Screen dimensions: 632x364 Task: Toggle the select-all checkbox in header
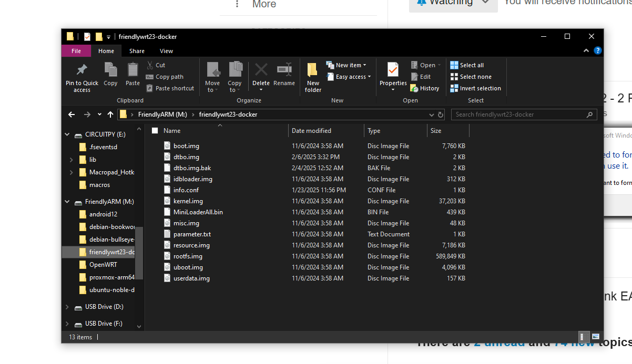[x=155, y=131]
